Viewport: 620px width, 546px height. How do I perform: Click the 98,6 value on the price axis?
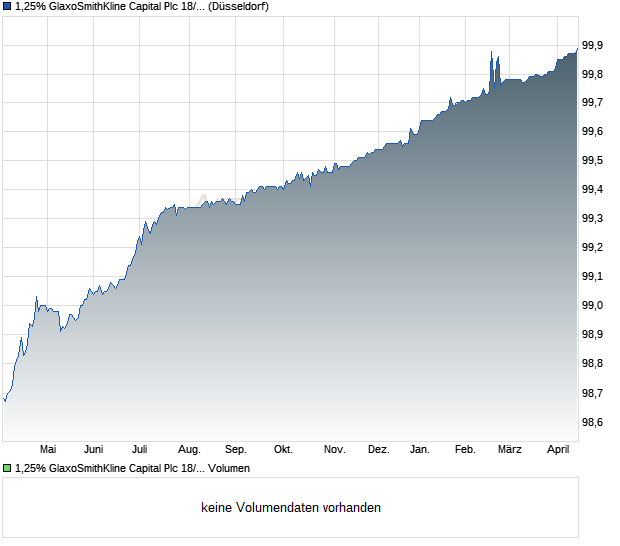(593, 423)
